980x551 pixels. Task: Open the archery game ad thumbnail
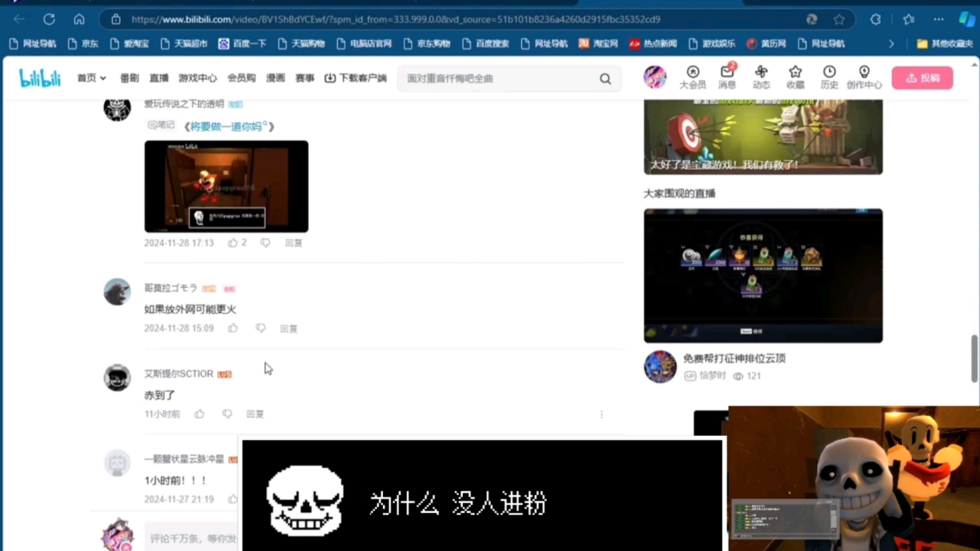click(x=763, y=137)
